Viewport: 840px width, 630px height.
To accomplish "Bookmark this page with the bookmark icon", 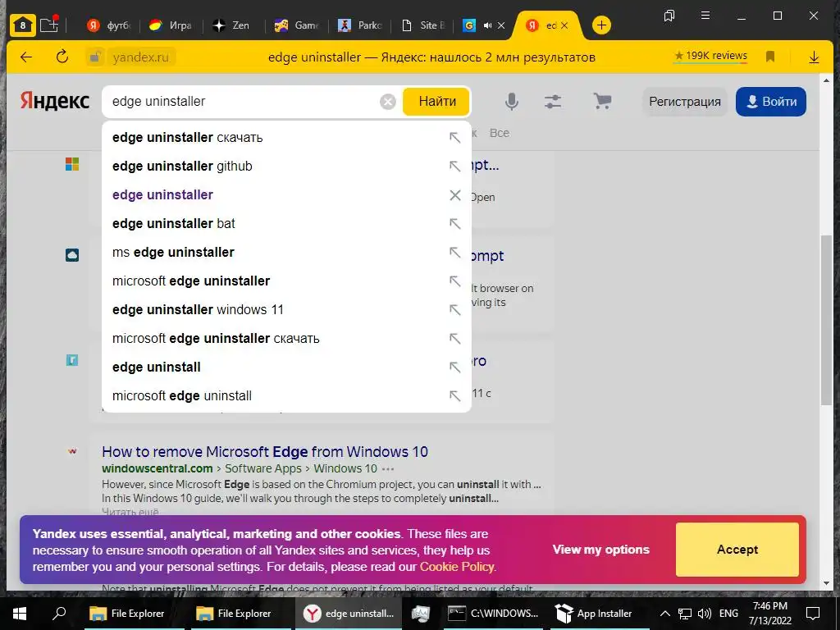I will pos(770,57).
